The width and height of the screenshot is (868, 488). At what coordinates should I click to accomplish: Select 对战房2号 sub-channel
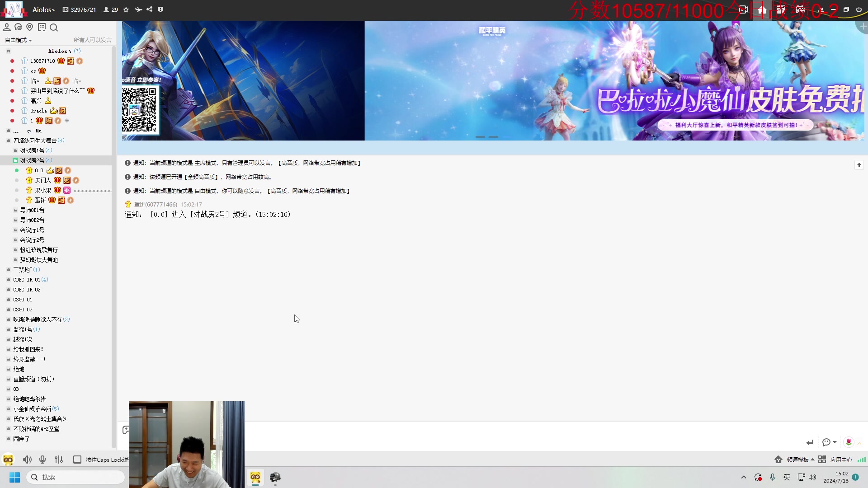pyautogui.click(x=32, y=160)
